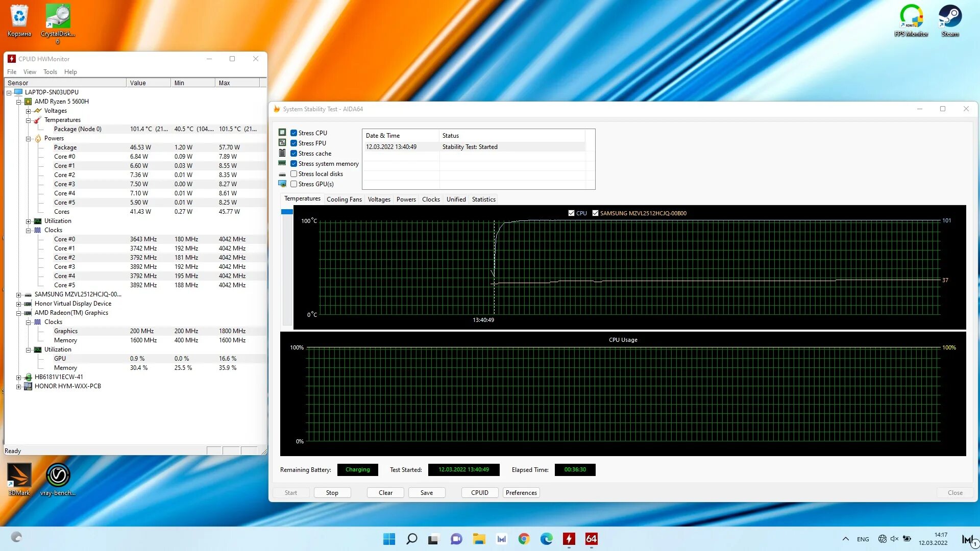Enable Stress local disks
The image size is (980, 551).
(294, 173)
